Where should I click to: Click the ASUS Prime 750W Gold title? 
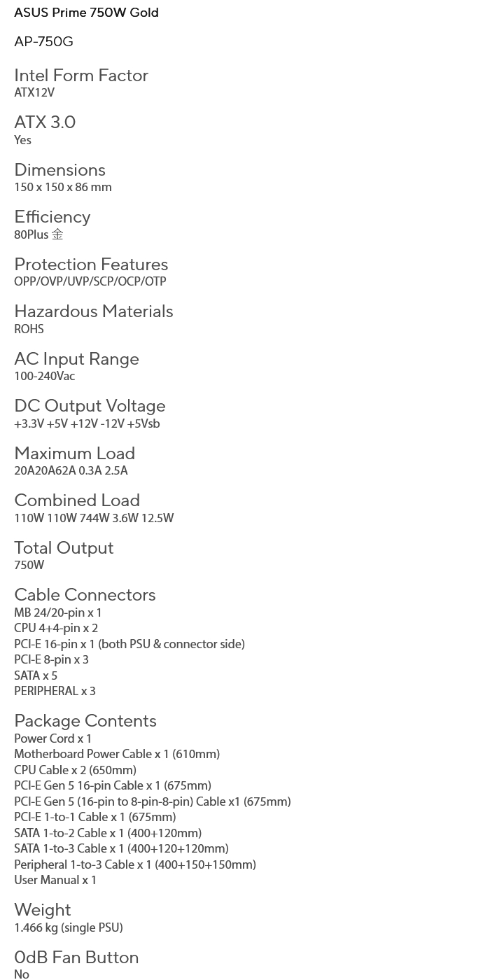pyautogui.click(x=86, y=13)
